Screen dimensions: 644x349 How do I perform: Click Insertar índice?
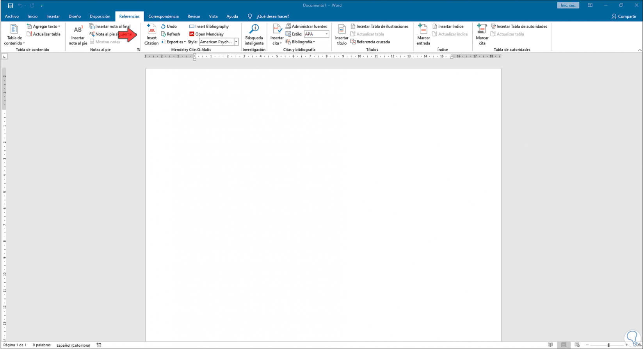[448, 27]
